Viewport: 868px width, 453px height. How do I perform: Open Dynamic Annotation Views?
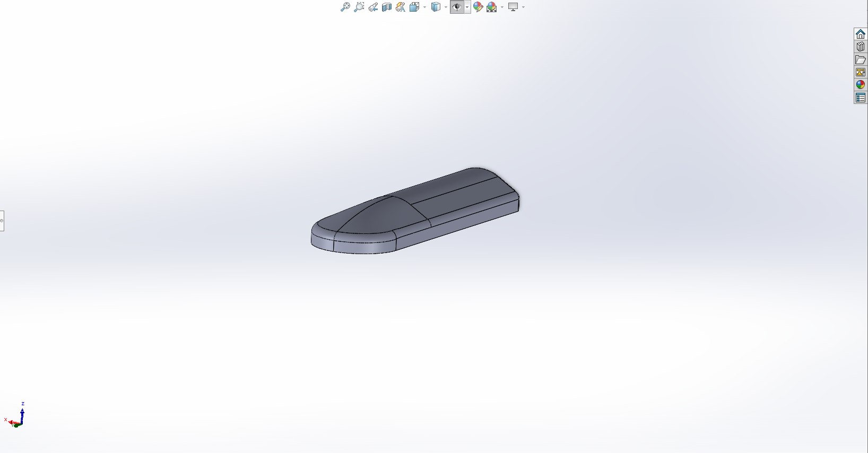click(401, 7)
